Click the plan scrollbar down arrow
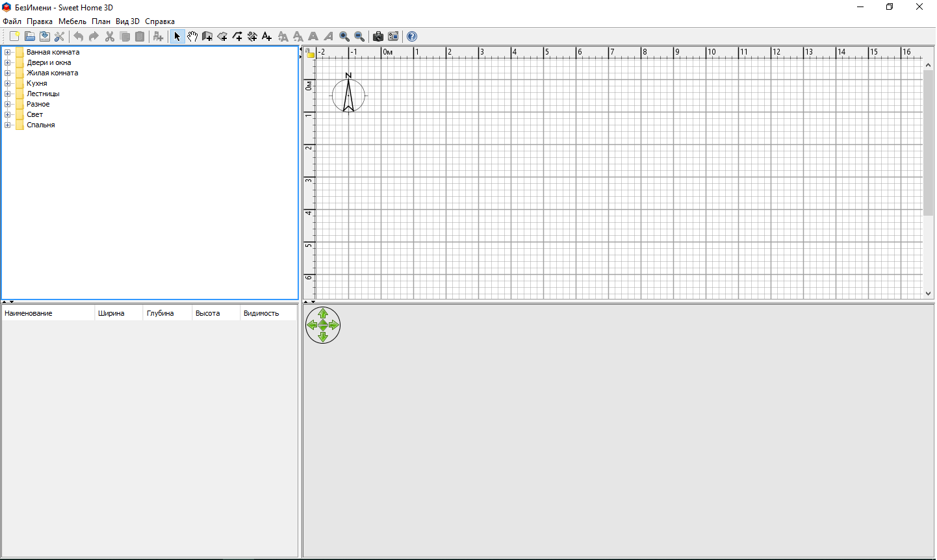The height and width of the screenshot is (560, 937). pyautogui.click(x=928, y=294)
